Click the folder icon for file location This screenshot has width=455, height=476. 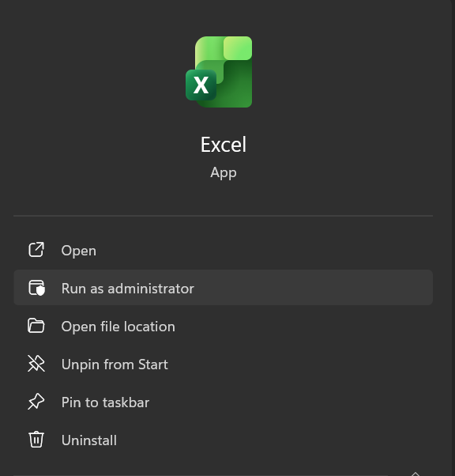tap(36, 326)
